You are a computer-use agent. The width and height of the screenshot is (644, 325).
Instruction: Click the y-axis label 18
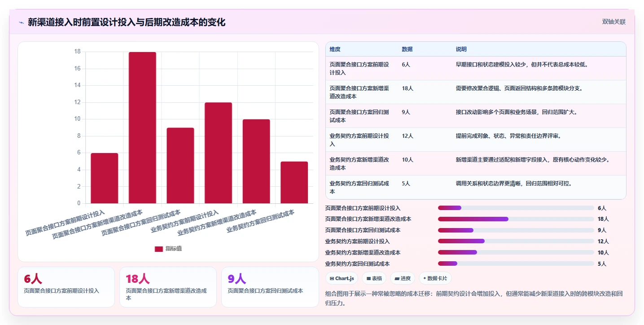[77, 52]
